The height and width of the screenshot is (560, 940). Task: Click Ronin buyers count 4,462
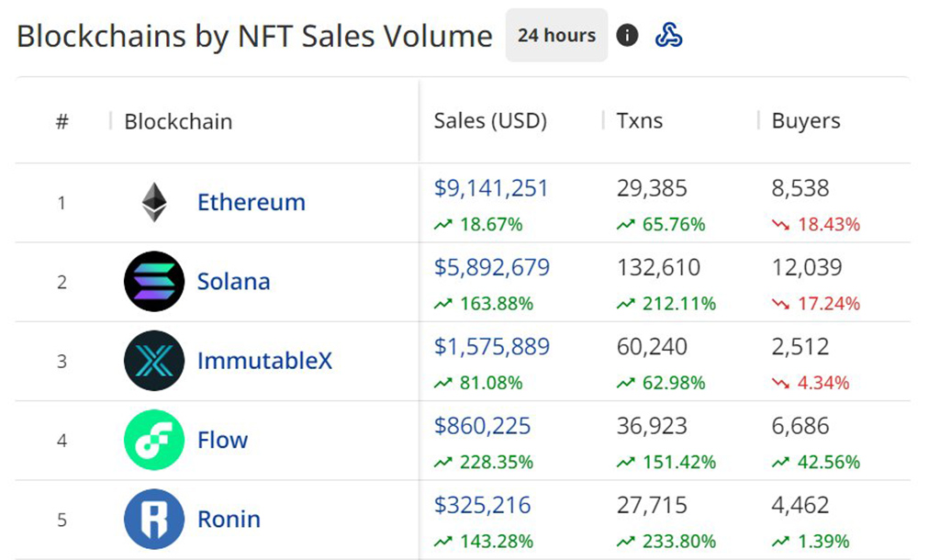tap(800, 505)
